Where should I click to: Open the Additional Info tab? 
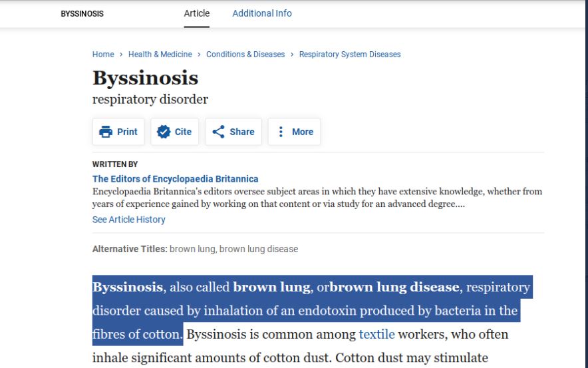[262, 13]
